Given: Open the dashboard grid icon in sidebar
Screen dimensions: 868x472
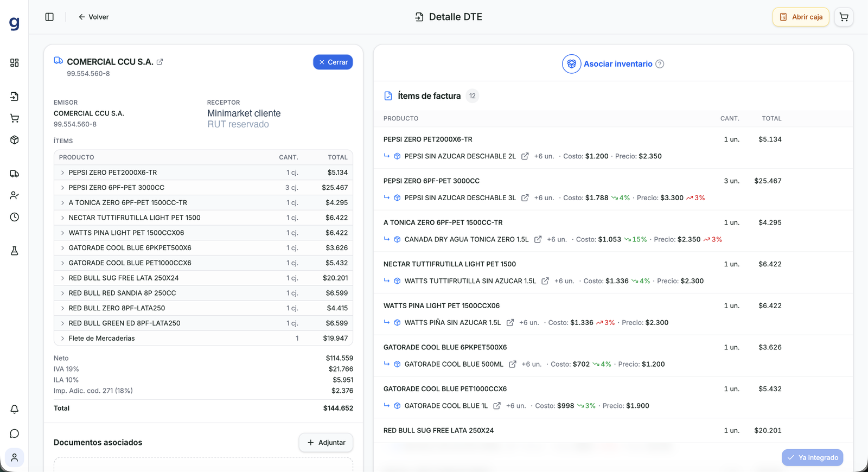Looking at the screenshot, I should [15, 63].
